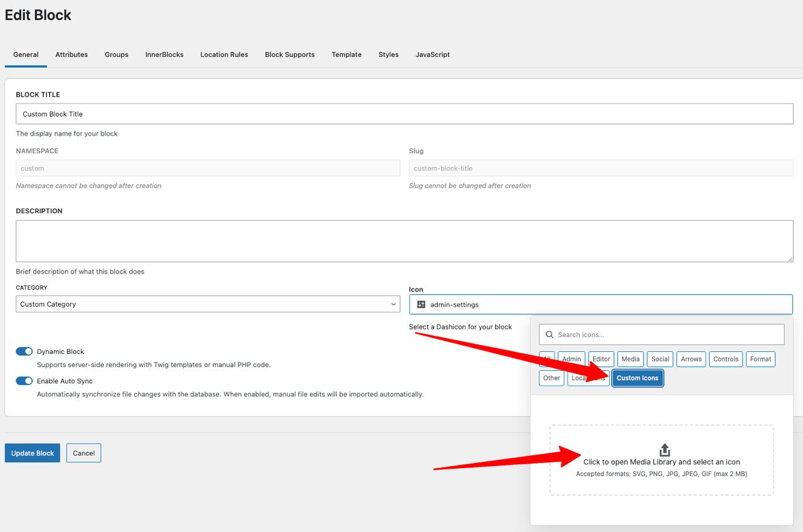The height and width of the screenshot is (532, 803).
Task: Go to the Block Supports tab
Action: [x=290, y=55]
